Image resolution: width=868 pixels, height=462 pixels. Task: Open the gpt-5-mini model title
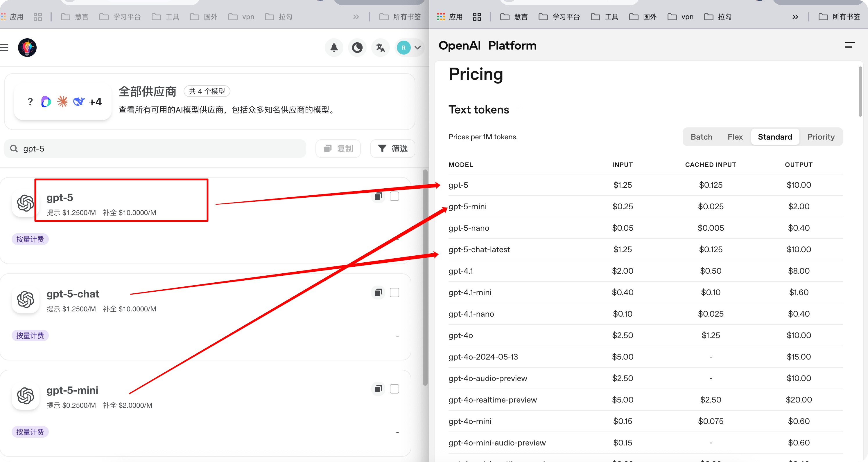coord(72,390)
